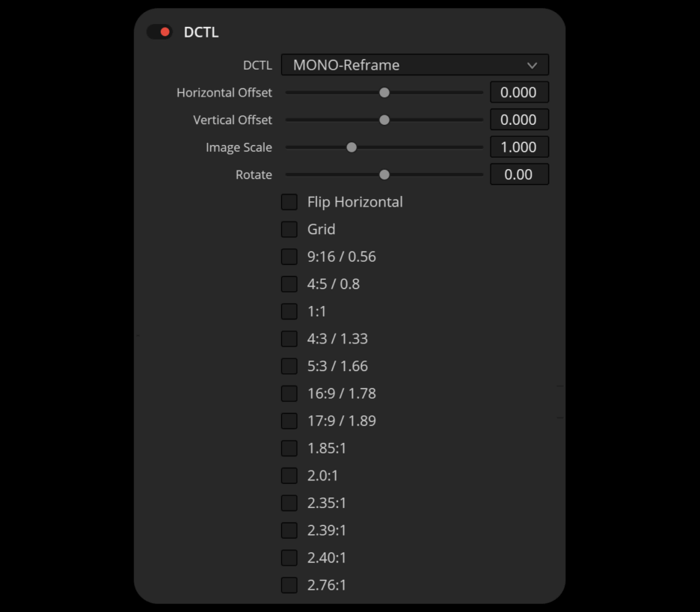Screen dimensions: 700x612
Task: Check the 9:16 / 0.56 aspect ratio
Action: (289, 257)
